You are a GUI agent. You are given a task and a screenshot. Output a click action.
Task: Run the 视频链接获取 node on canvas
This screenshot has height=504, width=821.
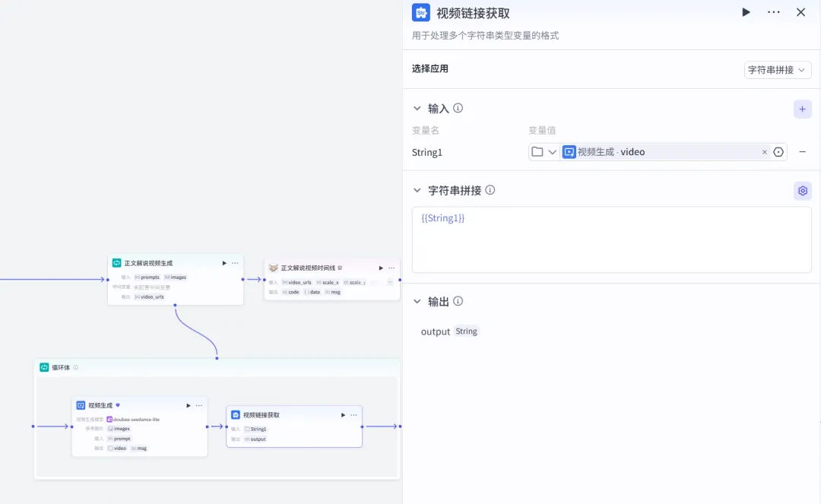coord(343,415)
